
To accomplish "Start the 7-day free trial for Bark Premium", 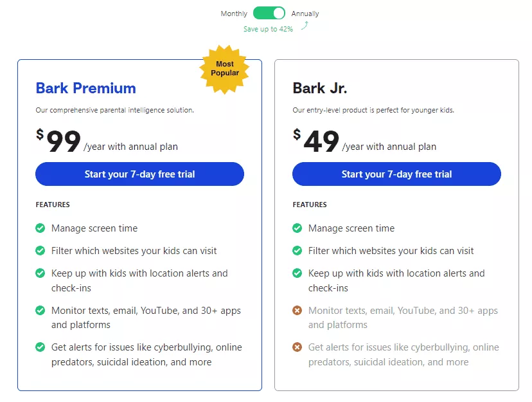I will pyautogui.click(x=139, y=174).
